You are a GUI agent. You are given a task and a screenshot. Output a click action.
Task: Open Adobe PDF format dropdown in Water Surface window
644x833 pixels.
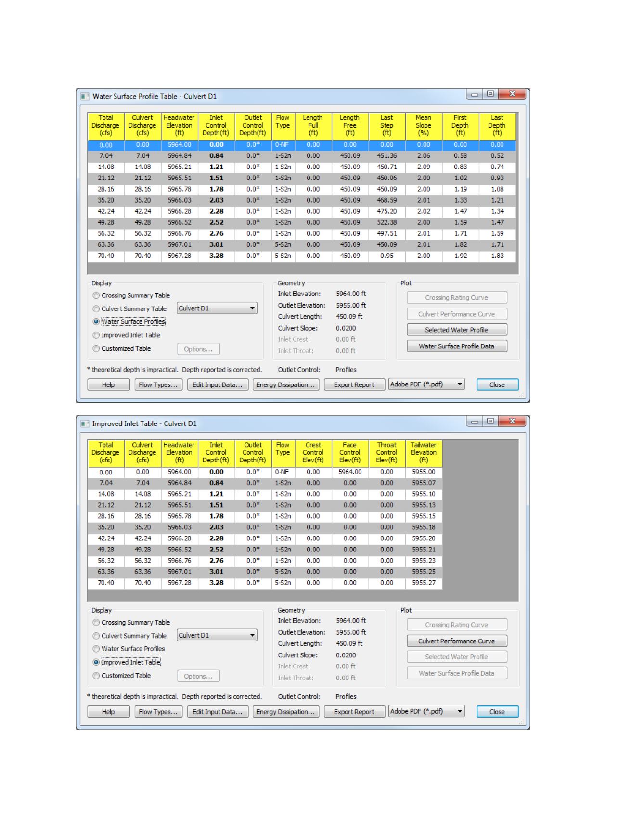tap(426, 384)
